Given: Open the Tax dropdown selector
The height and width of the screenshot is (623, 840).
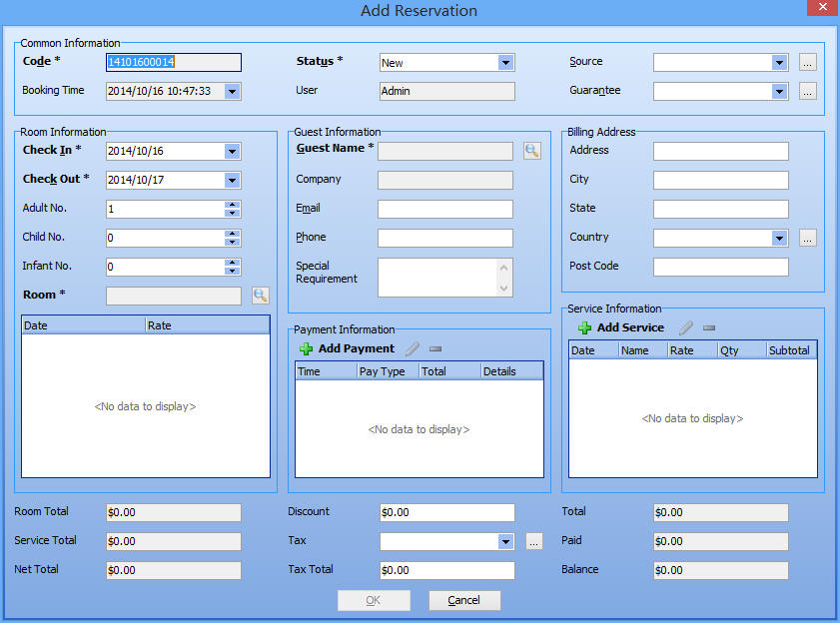Looking at the screenshot, I should pyautogui.click(x=506, y=541).
